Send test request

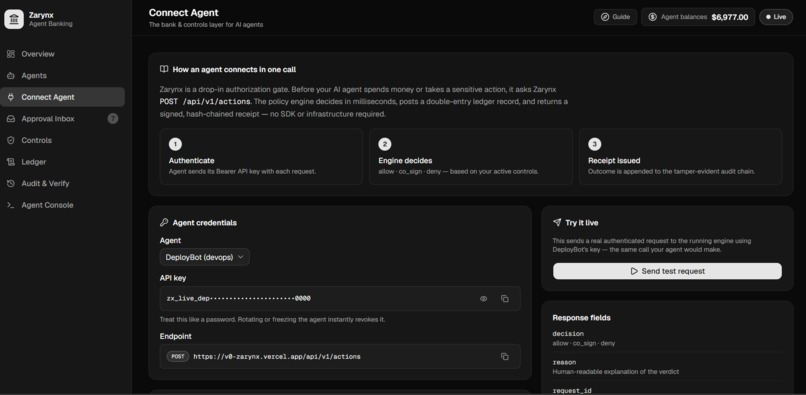tap(667, 271)
